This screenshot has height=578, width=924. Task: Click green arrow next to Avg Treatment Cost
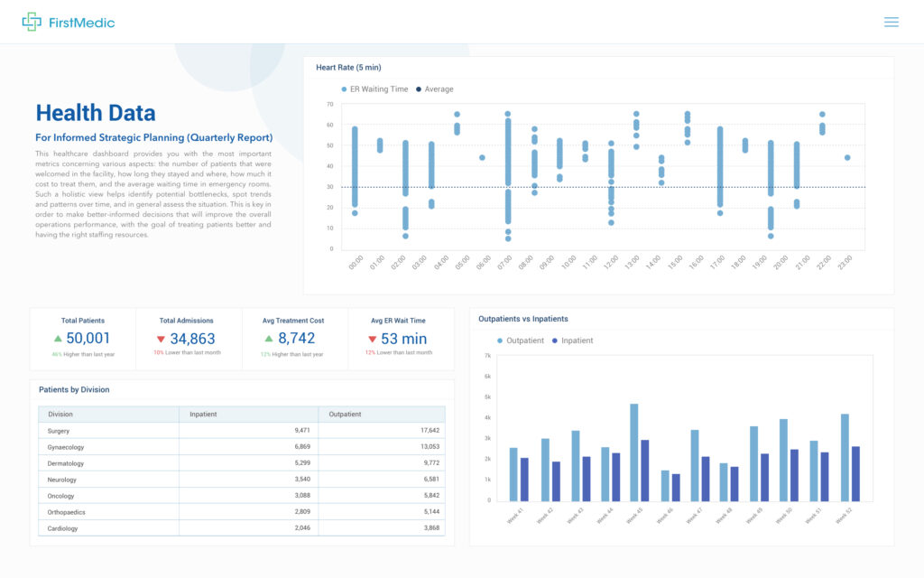(x=269, y=339)
